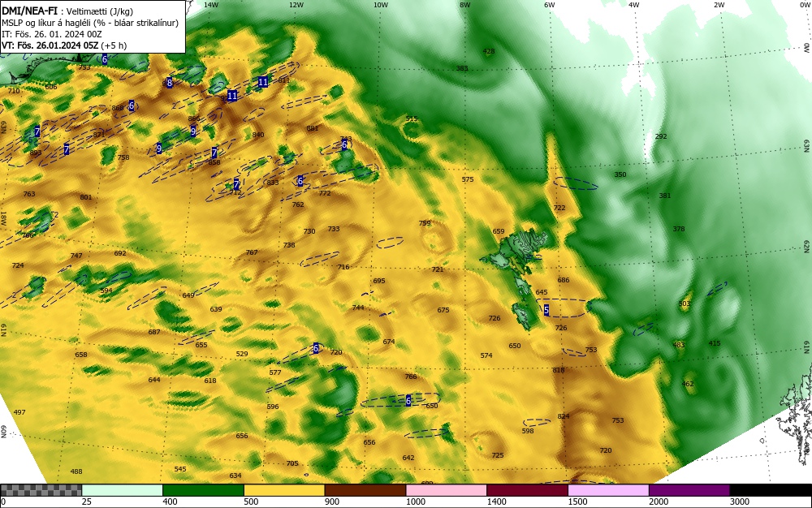
Task: Click the map value '428'
Action: [x=488, y=51]
